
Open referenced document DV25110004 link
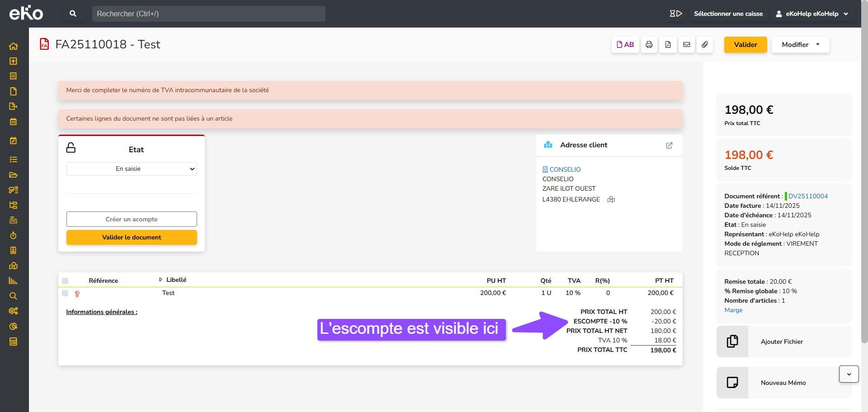(808, 196)
